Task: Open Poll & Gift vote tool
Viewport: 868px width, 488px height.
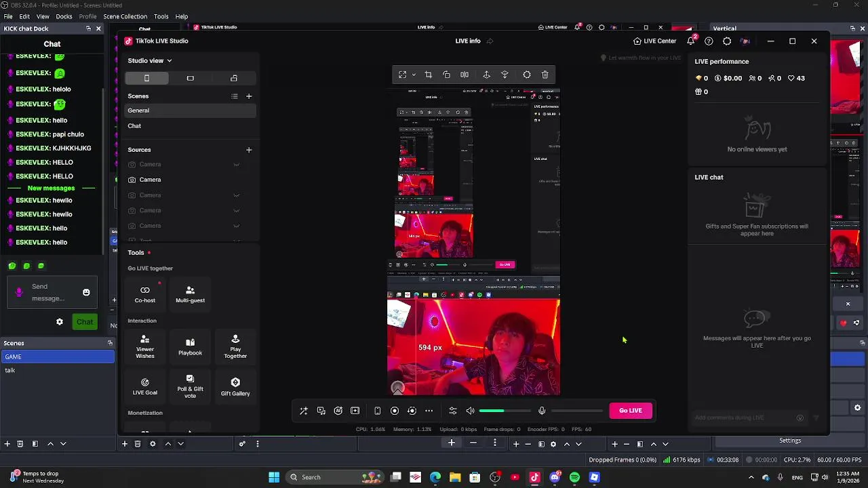Action: click(x=190, y=386)
